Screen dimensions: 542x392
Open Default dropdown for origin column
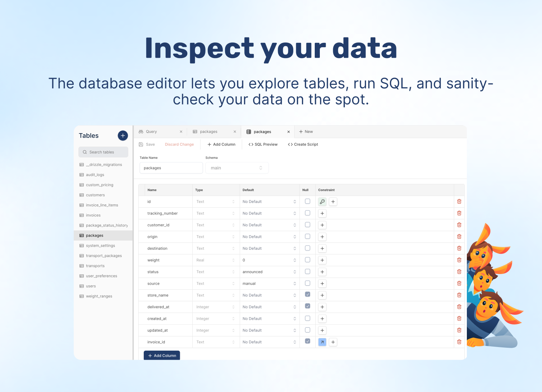click(x=269, y=237)
